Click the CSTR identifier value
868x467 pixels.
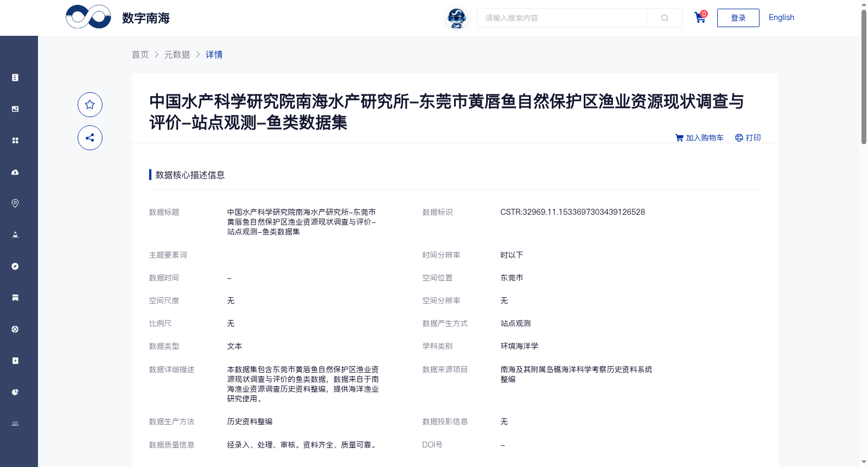(x=572, y=212)
